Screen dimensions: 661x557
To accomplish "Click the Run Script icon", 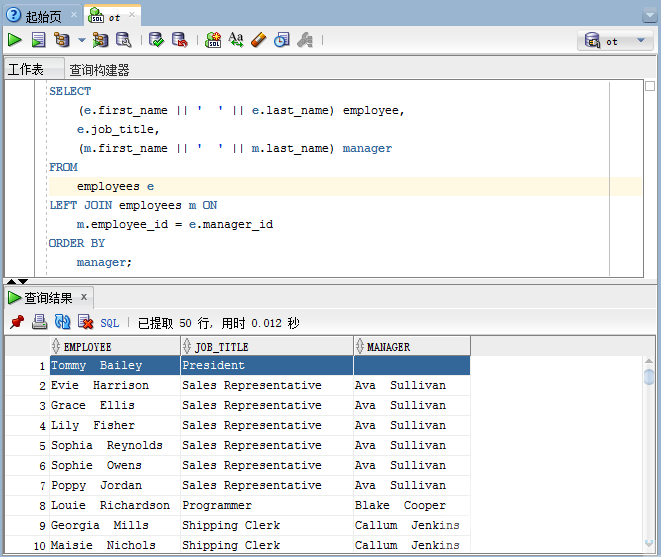I will tap(38, 40).
